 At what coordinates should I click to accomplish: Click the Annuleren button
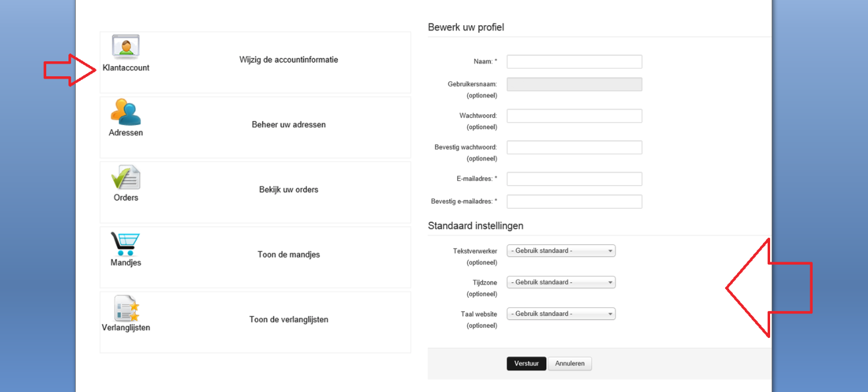(x=570, y=364)
